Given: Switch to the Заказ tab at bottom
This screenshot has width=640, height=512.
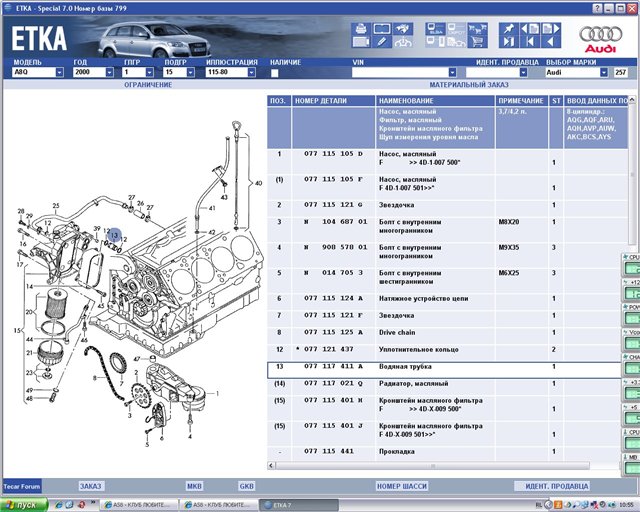Looking at the screenshot, I should pyautogui.click(x=91, y=486).
